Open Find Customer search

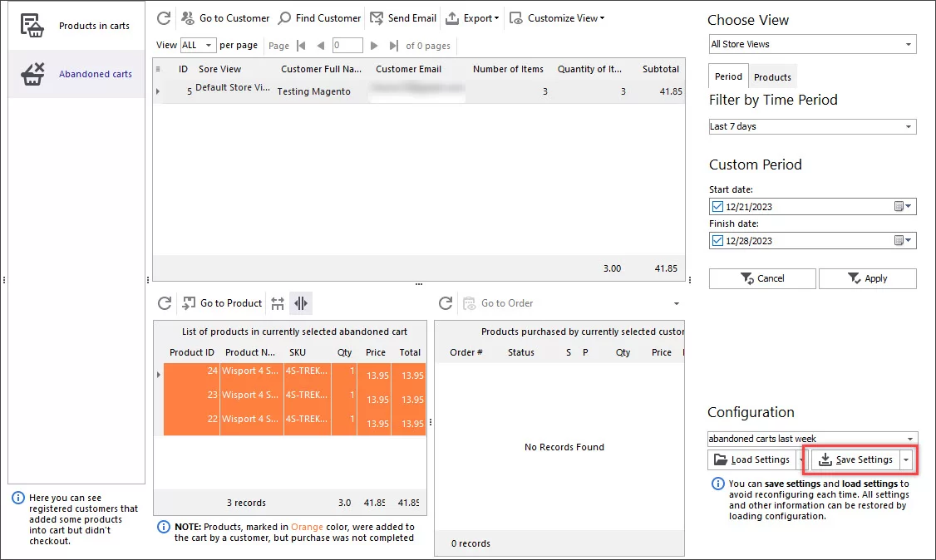point(320,18)
